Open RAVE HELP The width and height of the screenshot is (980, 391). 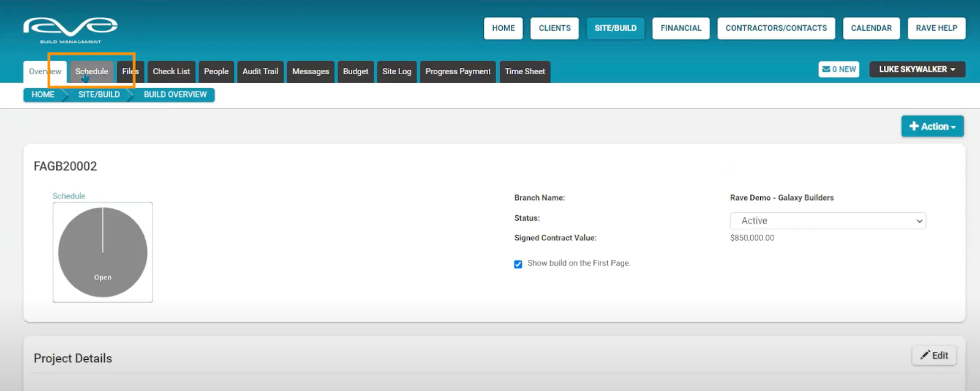coord(937,28)
